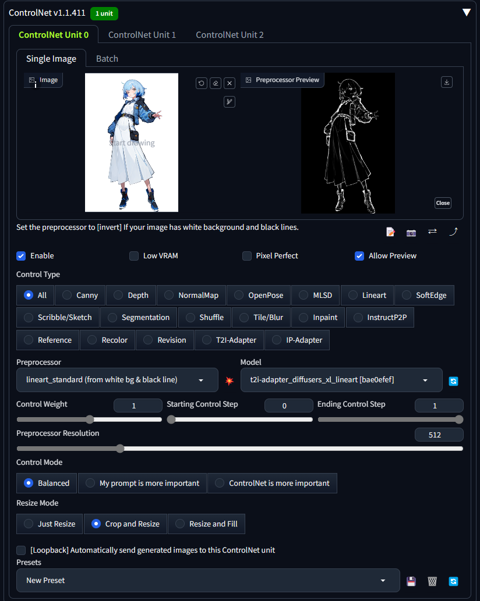The height and width of the screenshot is (601, 480).
Task: Select the NormalMap control type
Action: click(x=192, y=295)
